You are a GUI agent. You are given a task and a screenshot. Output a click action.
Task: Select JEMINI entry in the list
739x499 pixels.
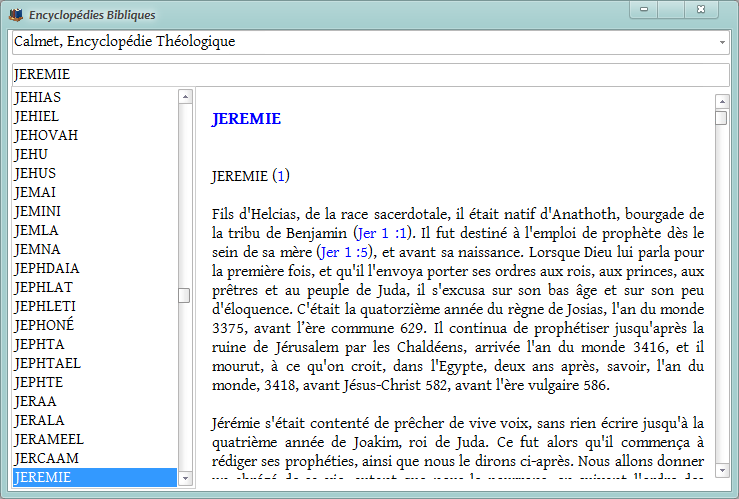point(95,211)
